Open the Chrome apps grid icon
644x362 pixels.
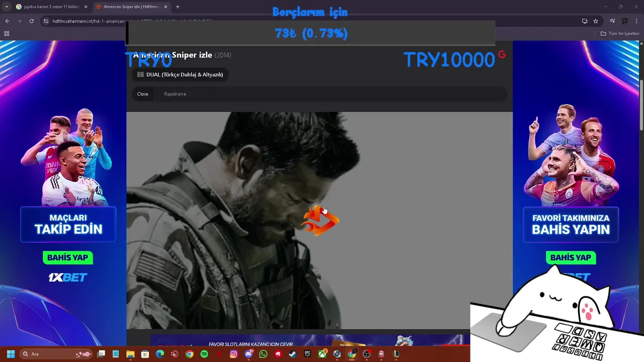pos(7,34)
